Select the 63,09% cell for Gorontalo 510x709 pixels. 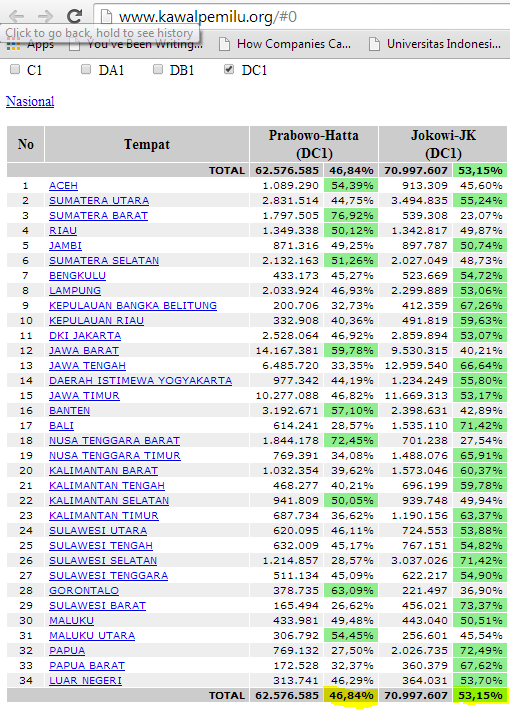(351, 590)
